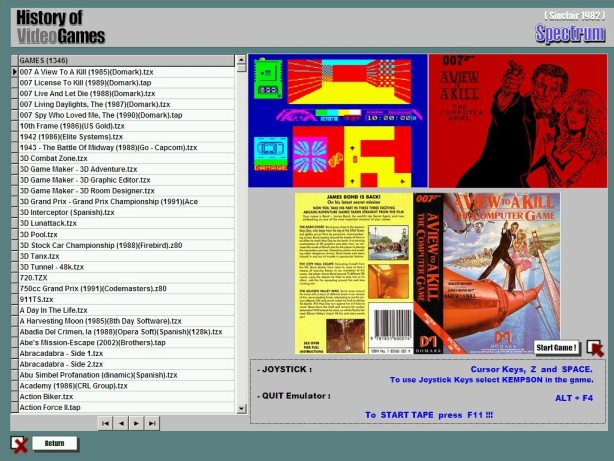Screen dimensions: 614x461
Task: Select 007 Live And Let Die (1988)(Domark).tzx
Action: point(126,93)
